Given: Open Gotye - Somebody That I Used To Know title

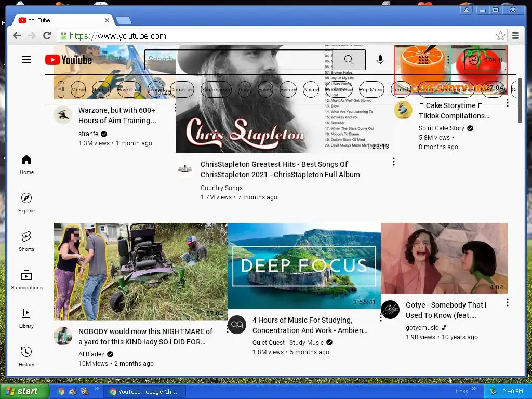Looking at the screenshot, I should pos(446,310).
